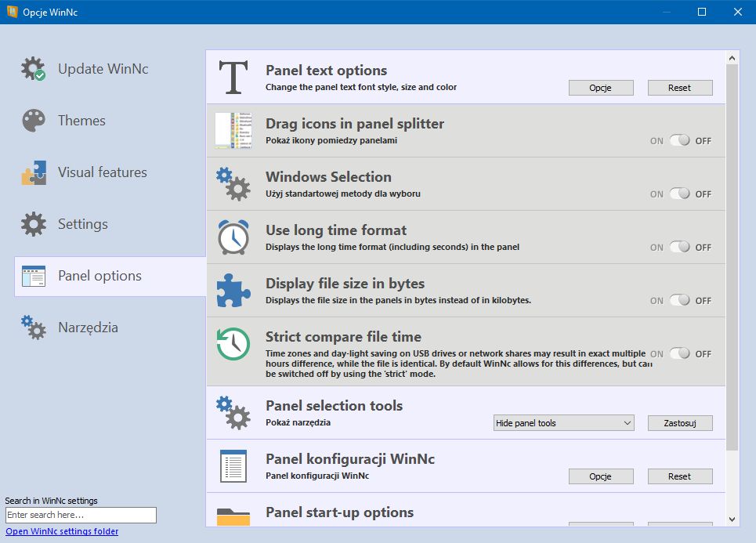Click the WinNc app icon in title bar
The width and height of the screenshot is (756, 543).
point(12,12)
